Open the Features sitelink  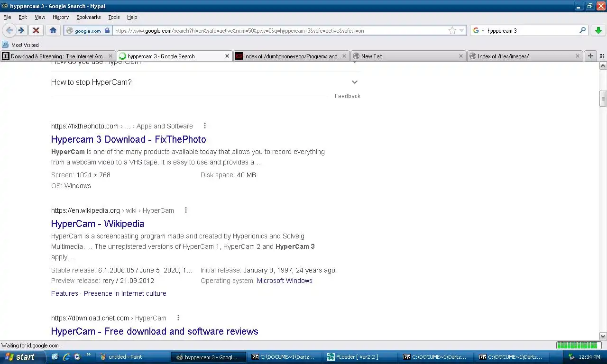64,293
